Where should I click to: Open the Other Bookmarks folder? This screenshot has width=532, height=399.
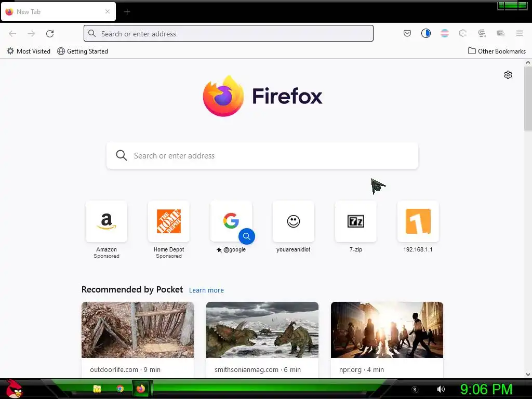click(x=497, y=51)
